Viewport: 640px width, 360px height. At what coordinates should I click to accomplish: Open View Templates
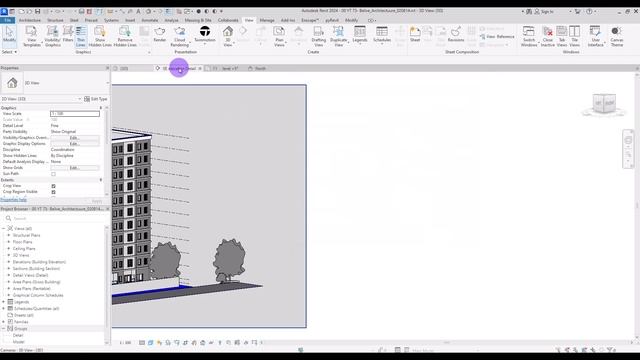click(31, 36)
